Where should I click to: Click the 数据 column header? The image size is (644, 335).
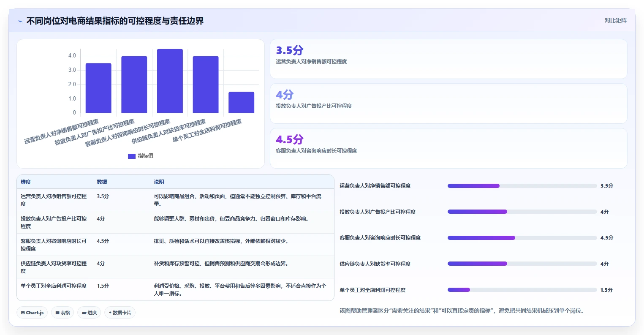point(102,182)
